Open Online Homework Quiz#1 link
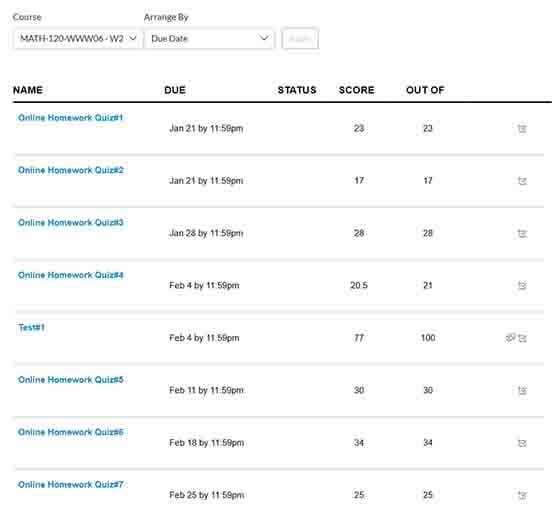Screen dimensions: 560x518 (x=71, y=118)
